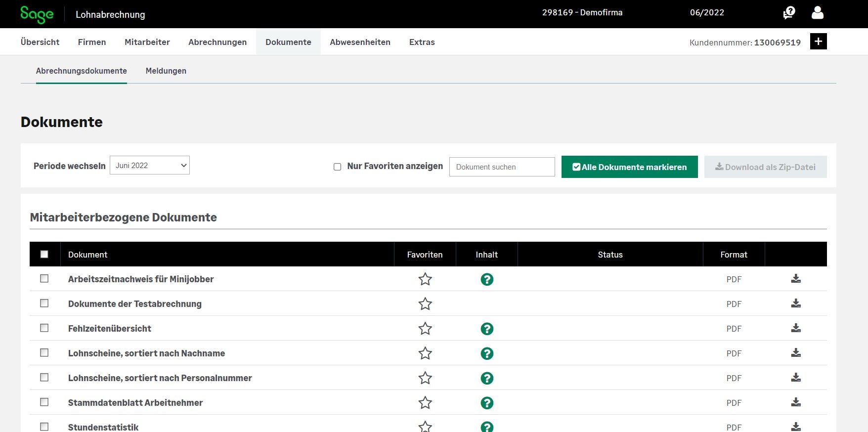Open the user profile icon
The height and width of the screenshot is (432, 868).
(x=818, y=13)
